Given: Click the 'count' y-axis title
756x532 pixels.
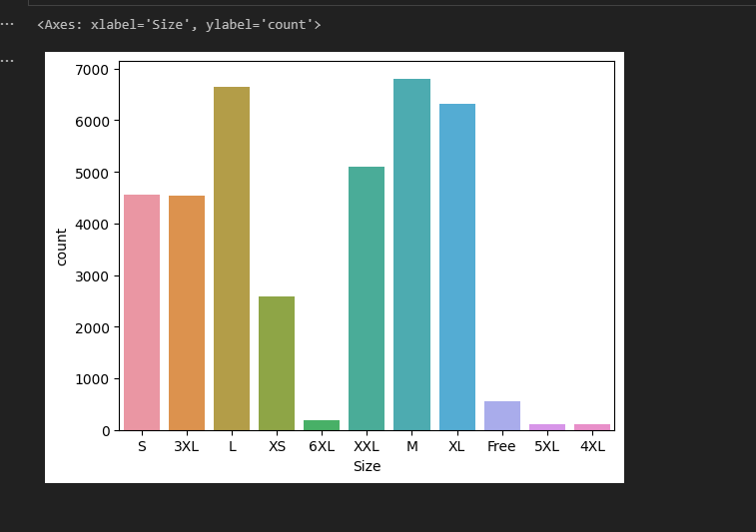Looking at the screenshot, I should [x=62, y=247].
